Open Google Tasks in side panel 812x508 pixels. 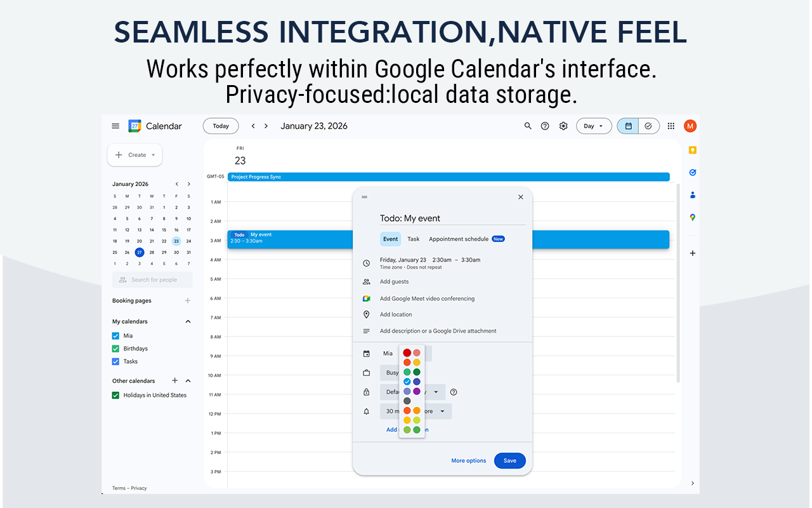693,172
